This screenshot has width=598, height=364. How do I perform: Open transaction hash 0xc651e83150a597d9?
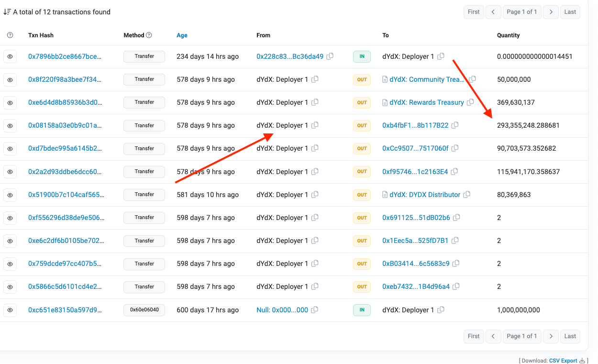coord(65,310)
